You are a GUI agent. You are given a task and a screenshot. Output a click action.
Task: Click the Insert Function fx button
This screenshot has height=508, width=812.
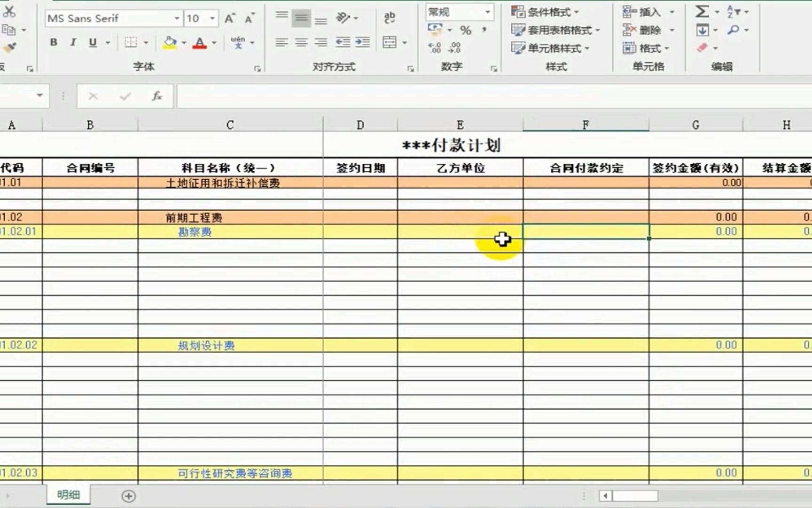click(x=157, y=96)
